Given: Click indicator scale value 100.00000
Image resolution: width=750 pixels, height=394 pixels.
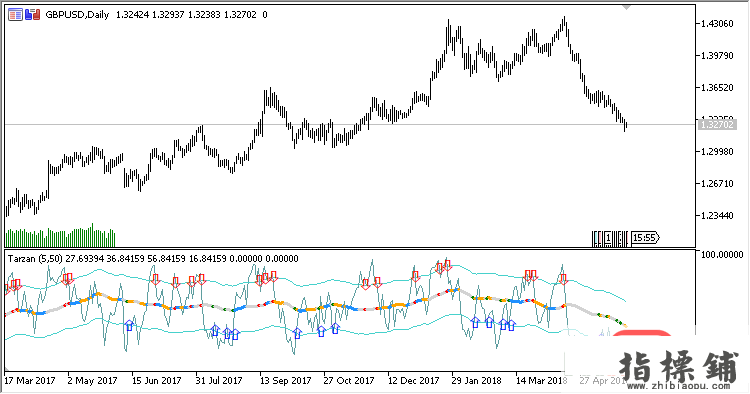Looking at the screenshot, I should [x=722, y=255].
